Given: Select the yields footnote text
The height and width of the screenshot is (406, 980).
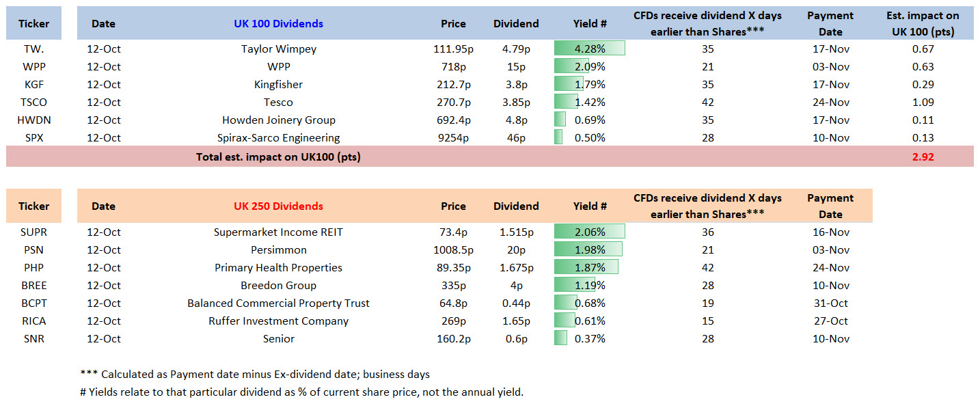Looking at the screenshot, I should (301, 392).
